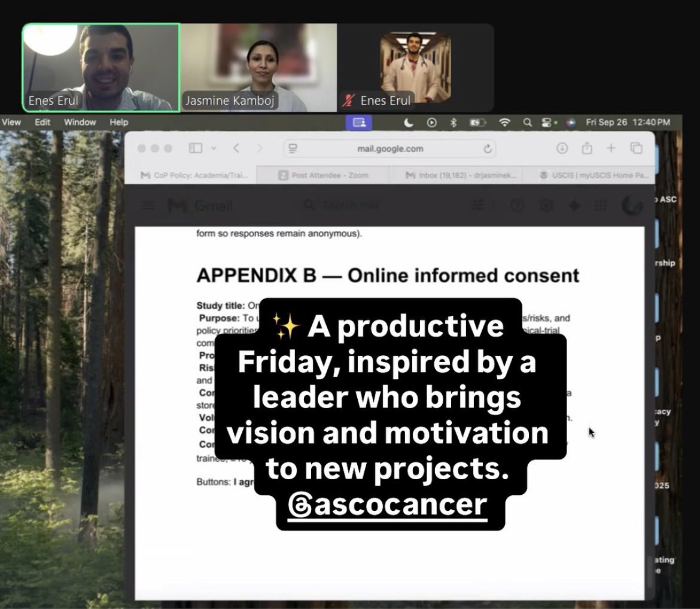The image size is (700, 609).
Task: Select muted Enes Erul video tile
Action: coord(416,67)
